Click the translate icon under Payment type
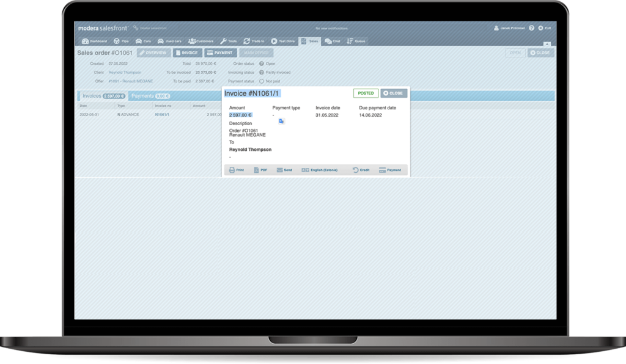The height and width of the screenshot is (364, 626). 281,122
